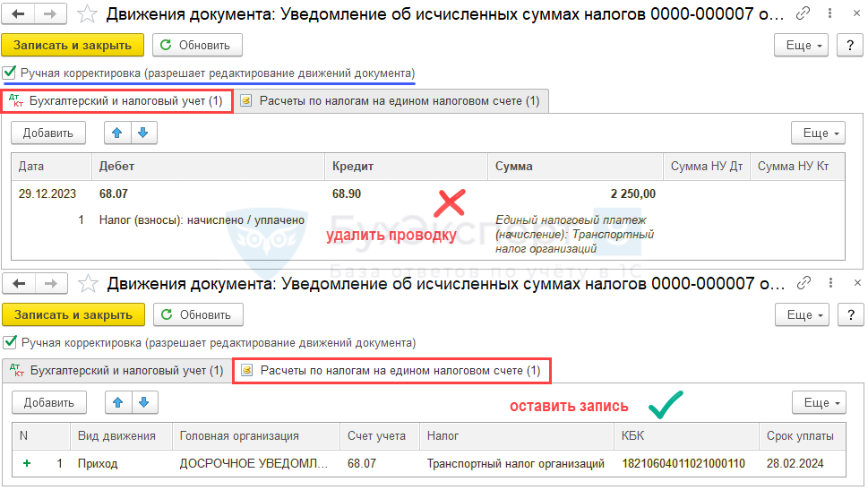Move row up in the top accounting table

point(116,133)
